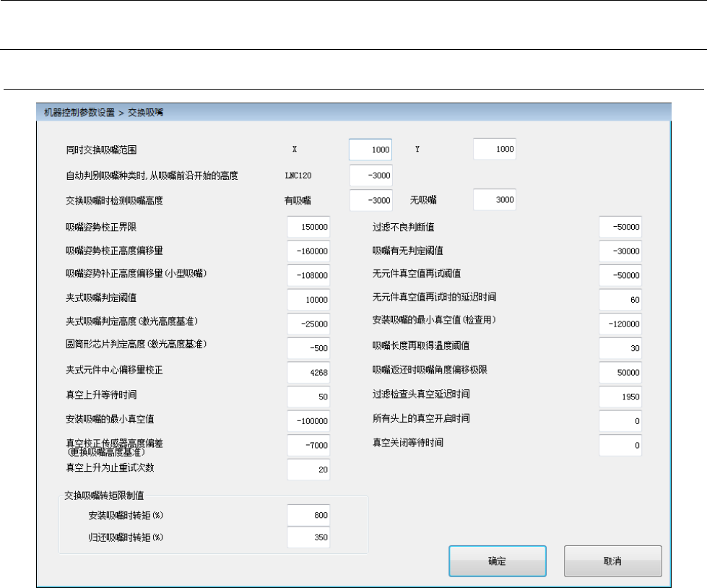
Task: Click the 过滤不良判断值 input field
Action: pos(620,227)
